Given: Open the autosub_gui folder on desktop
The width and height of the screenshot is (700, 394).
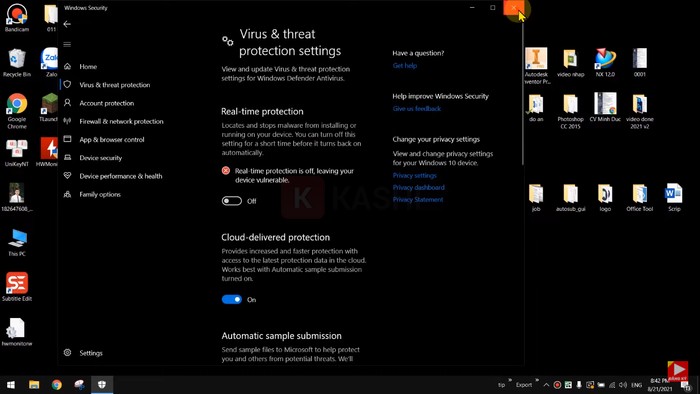Looking at the screenshot, I should point(571,197).
